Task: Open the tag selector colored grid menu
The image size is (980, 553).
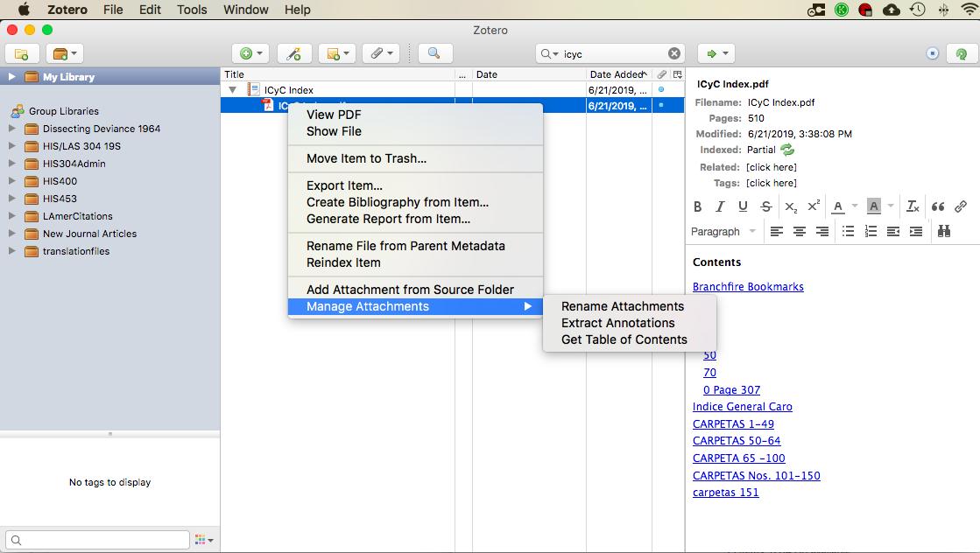Action: [204, 540]
